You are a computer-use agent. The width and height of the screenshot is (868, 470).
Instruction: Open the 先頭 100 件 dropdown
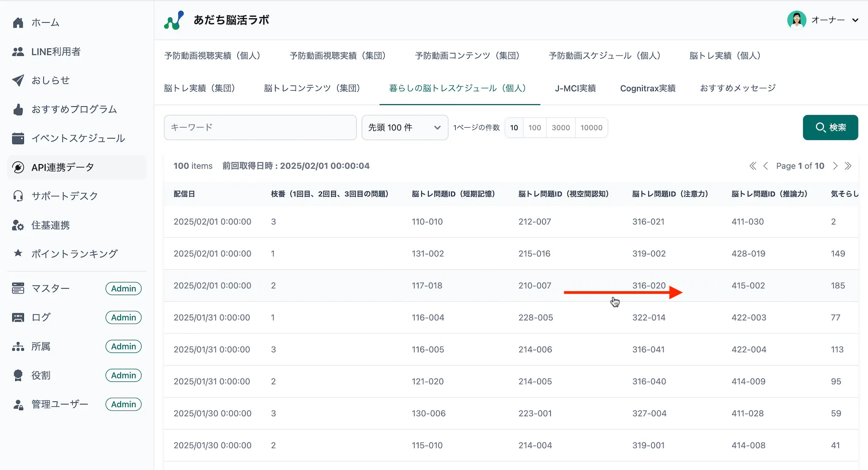click(404, 128)
